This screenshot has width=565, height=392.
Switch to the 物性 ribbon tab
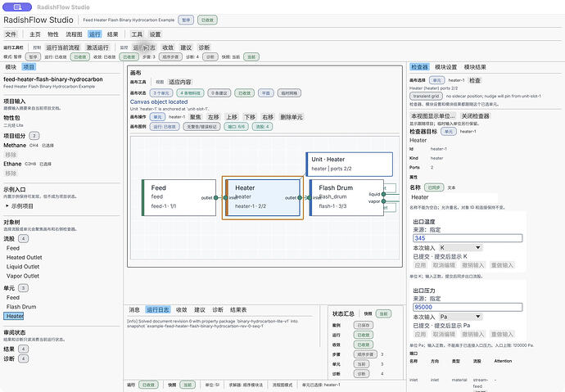coord(53,34)
